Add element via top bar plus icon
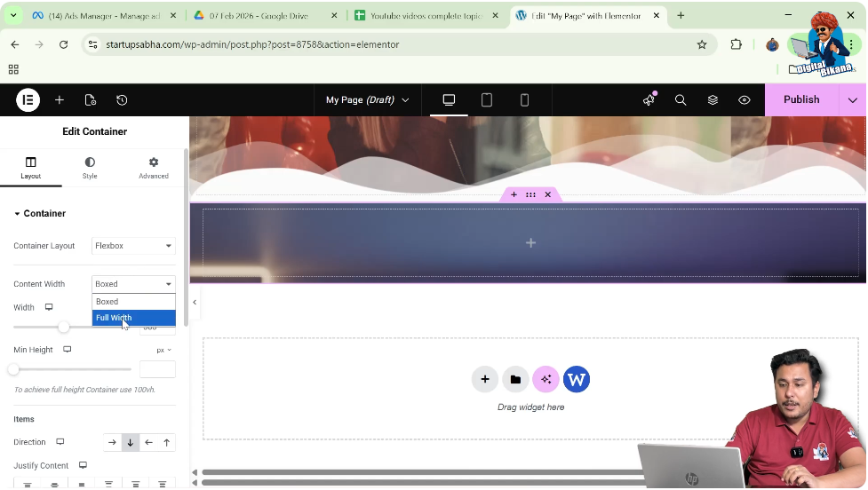 pyautogui.click(x=60, y=100)
